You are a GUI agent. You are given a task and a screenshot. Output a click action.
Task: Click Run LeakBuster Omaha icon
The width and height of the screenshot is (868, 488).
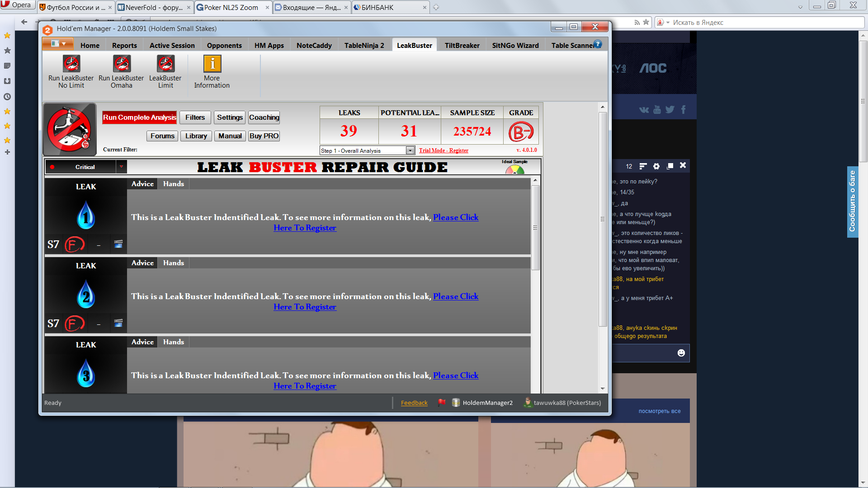pyautogui.click(x=122, y=64)
